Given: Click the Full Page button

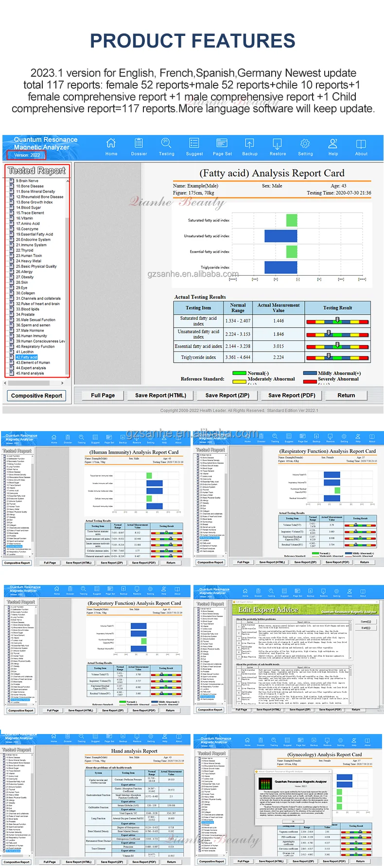Looking at the screenshot, I should click(103, 395).
